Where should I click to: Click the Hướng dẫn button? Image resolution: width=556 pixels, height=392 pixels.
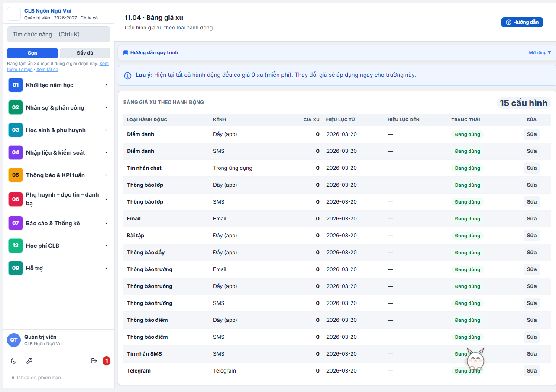(x=522, y=22)
